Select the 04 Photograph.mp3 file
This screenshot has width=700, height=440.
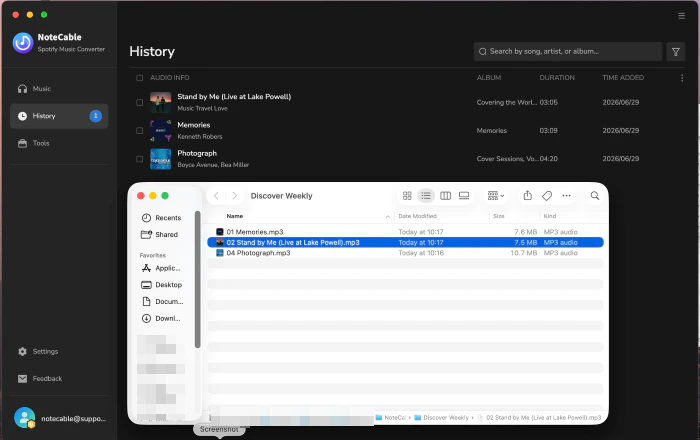point(405,253)
